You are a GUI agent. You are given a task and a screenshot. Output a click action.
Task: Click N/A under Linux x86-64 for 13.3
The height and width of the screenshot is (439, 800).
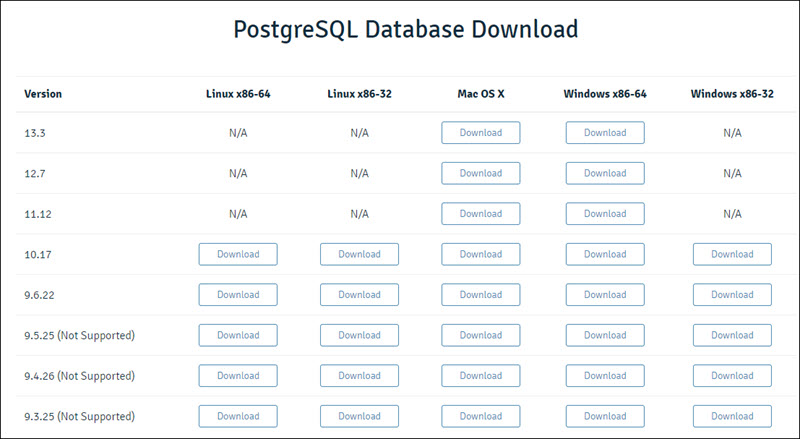pos(238,133)
